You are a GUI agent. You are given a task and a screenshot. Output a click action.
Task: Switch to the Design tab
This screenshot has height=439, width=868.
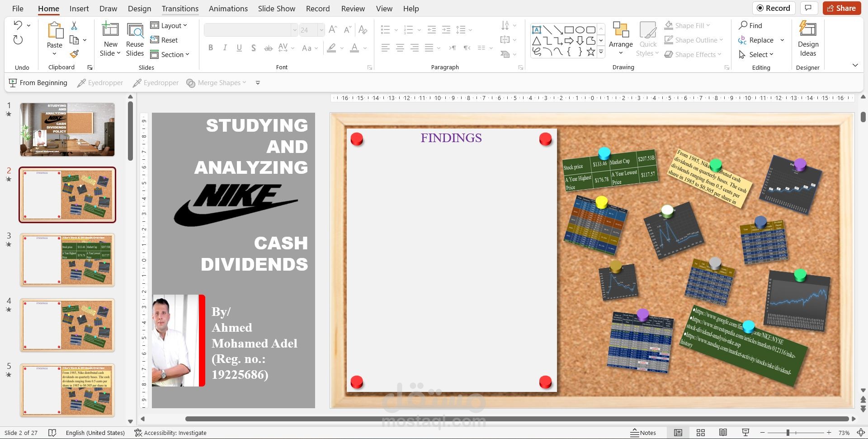tap(139, 9)
